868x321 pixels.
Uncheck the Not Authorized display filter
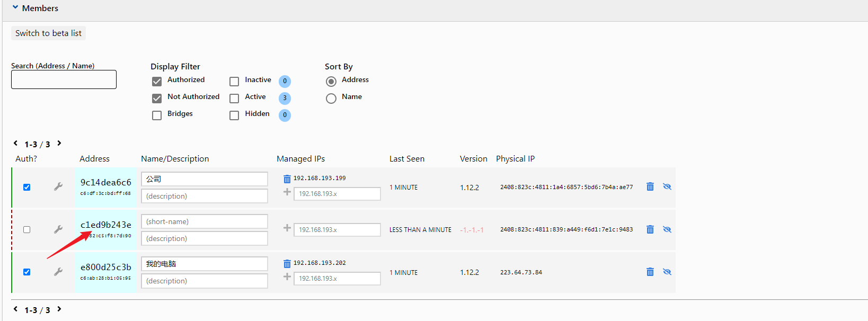pos(157,99)
